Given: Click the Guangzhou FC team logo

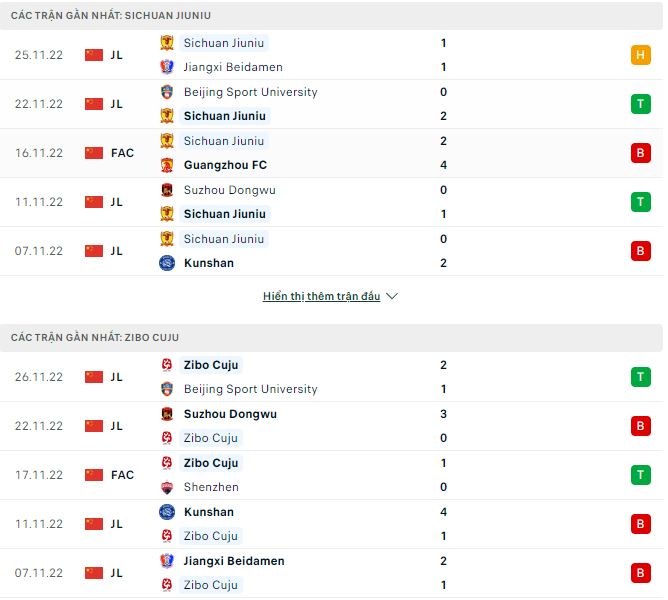Looking at the screenshot, I should click(167, 165).
